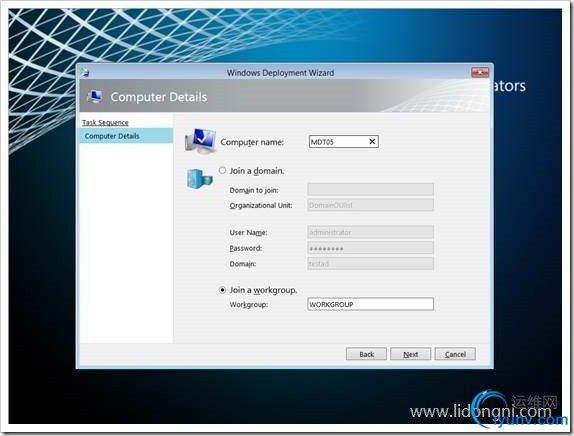574x436 pixels.
Task: Clear the Computer name field with X
Action: (372, 142)
